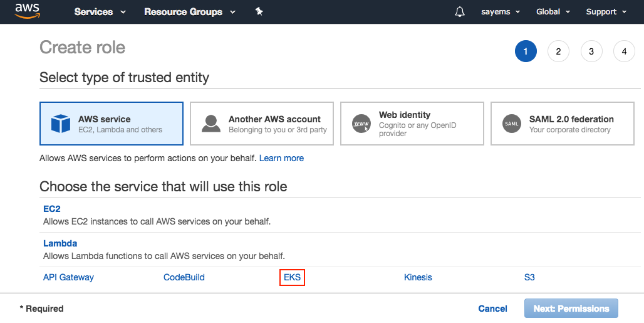644x323 pixels.
Task: Click the Create role heading text
Action: 82,47
